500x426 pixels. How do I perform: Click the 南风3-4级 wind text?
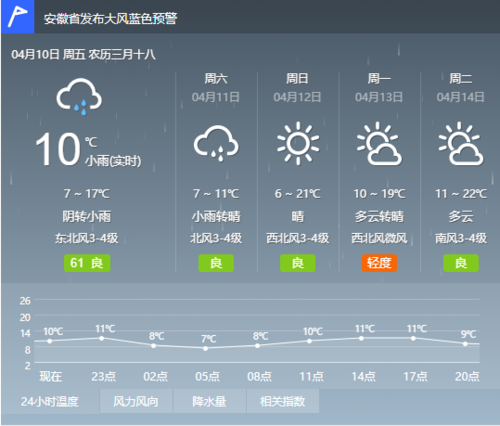click(x=461, y=238)
